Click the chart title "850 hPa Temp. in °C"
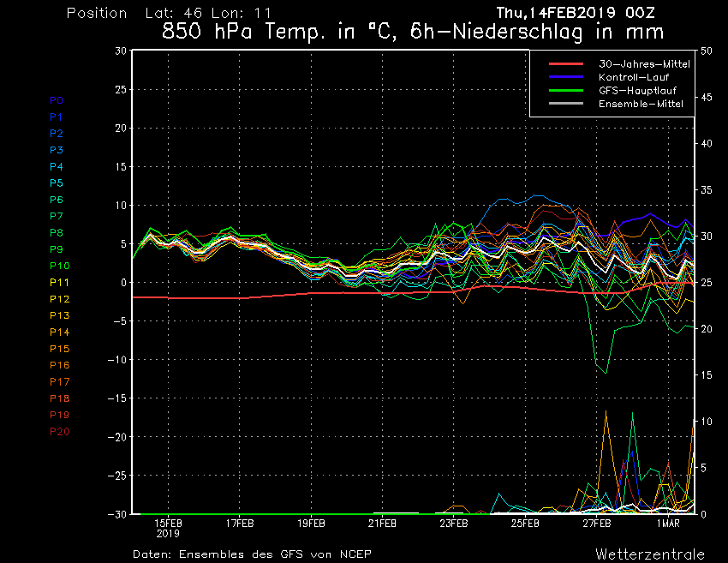Image resolution: width=728 pixels, height=563 pixels. point(277,32)
